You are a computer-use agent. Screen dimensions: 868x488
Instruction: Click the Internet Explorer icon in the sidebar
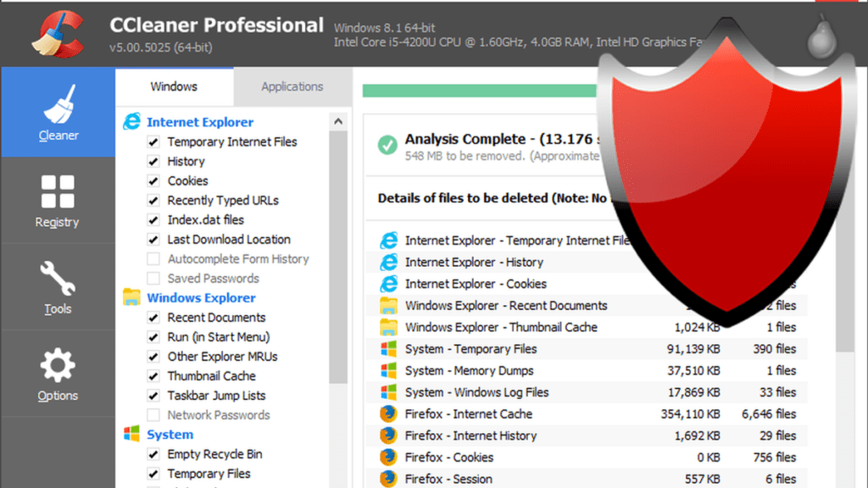click(132, 121)
